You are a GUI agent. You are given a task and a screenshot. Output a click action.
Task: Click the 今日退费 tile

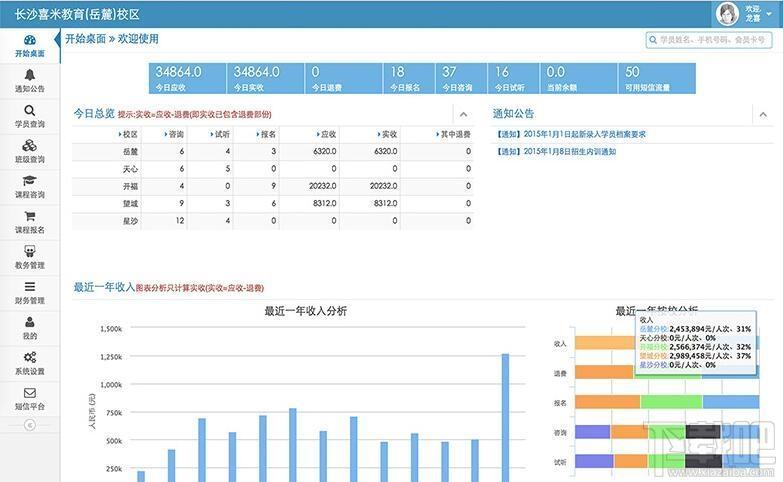[x=344, y=78]
